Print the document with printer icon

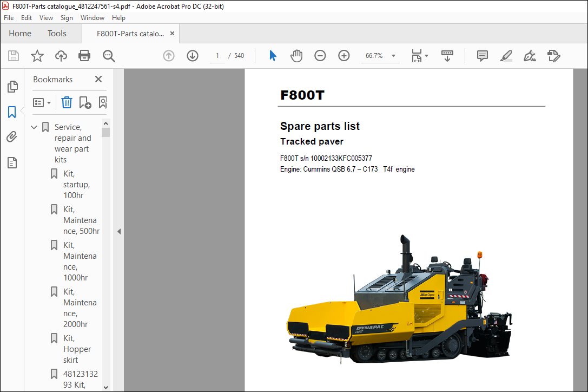click(84, 56)
